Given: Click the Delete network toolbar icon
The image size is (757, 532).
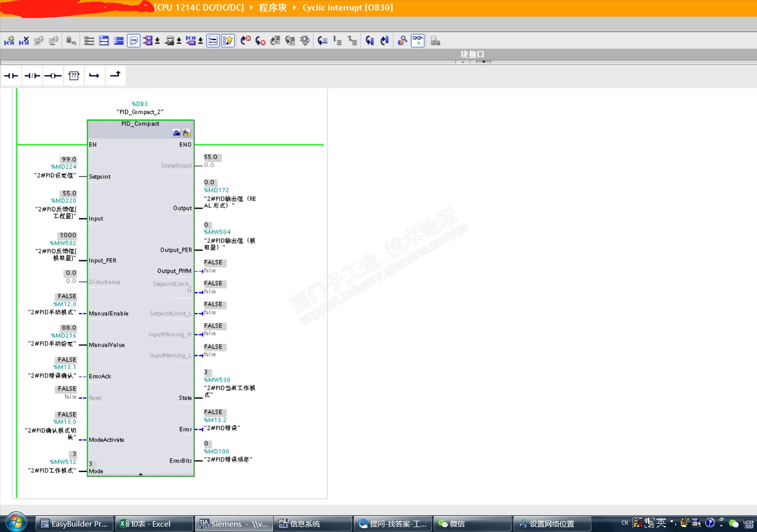Looking at the screenshot, I should tap(24, 41).
